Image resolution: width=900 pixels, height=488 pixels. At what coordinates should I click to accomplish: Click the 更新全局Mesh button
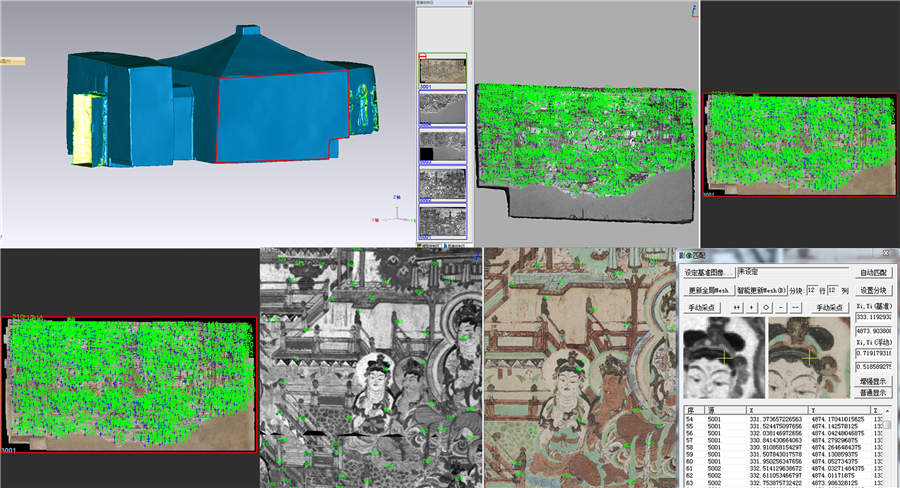click(708, 290)
